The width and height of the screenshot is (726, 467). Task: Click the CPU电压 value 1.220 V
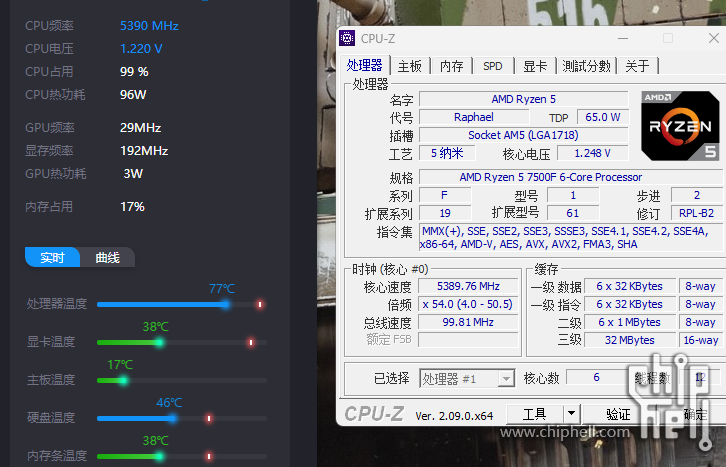pos(141,49)
